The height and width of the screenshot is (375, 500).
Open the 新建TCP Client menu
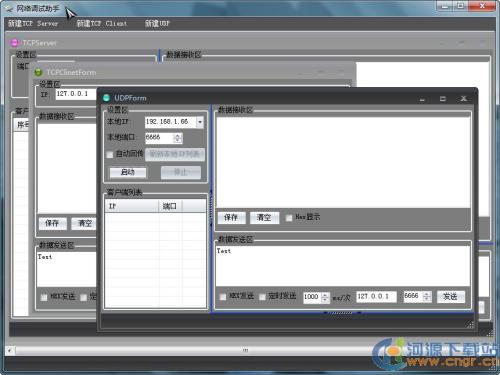click(x=102, y=23)
